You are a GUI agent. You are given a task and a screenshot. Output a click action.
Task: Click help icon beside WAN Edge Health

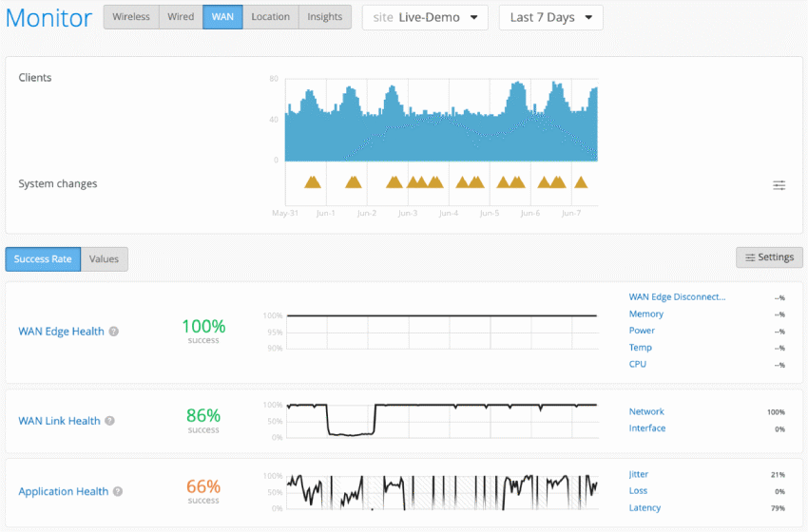tap(114, 332)
